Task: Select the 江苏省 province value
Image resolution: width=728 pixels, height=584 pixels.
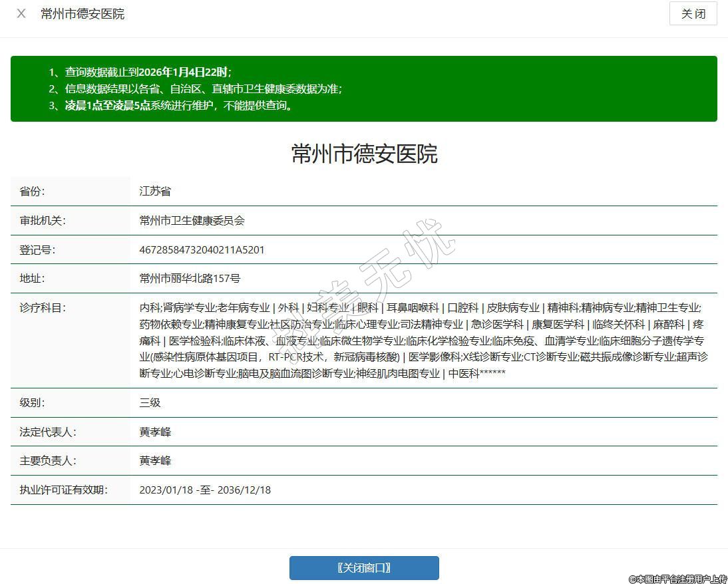Action: click(155, 192)
